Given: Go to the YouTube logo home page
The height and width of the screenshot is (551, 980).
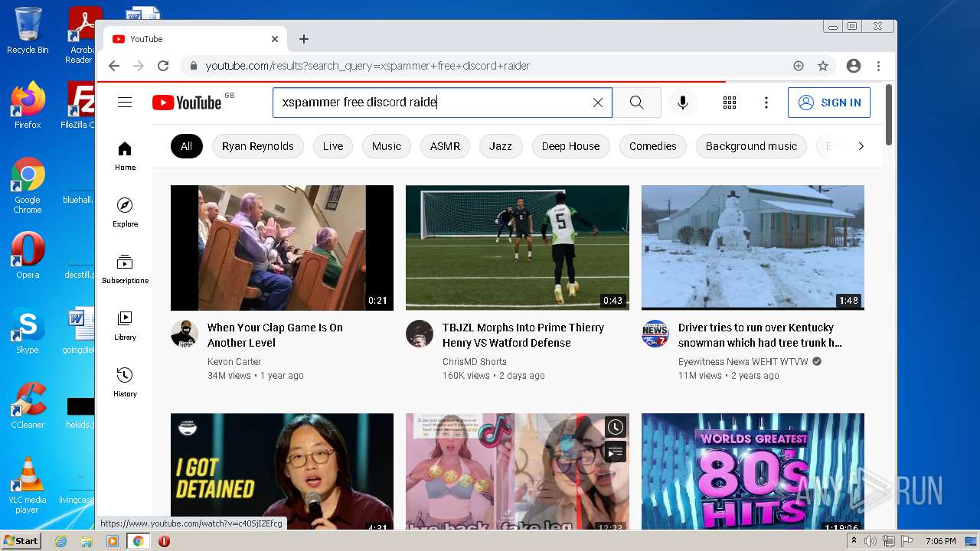Looking at the screenshot, I should point(187,103).
